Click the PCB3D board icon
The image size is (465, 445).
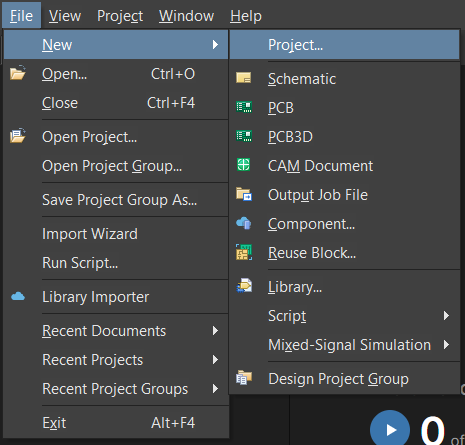tap(244, 136)
